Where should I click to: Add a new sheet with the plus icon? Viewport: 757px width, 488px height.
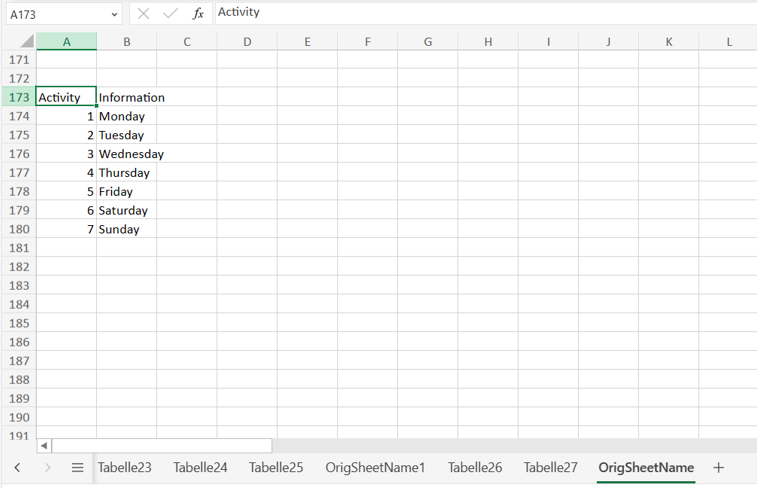point(718,467)
